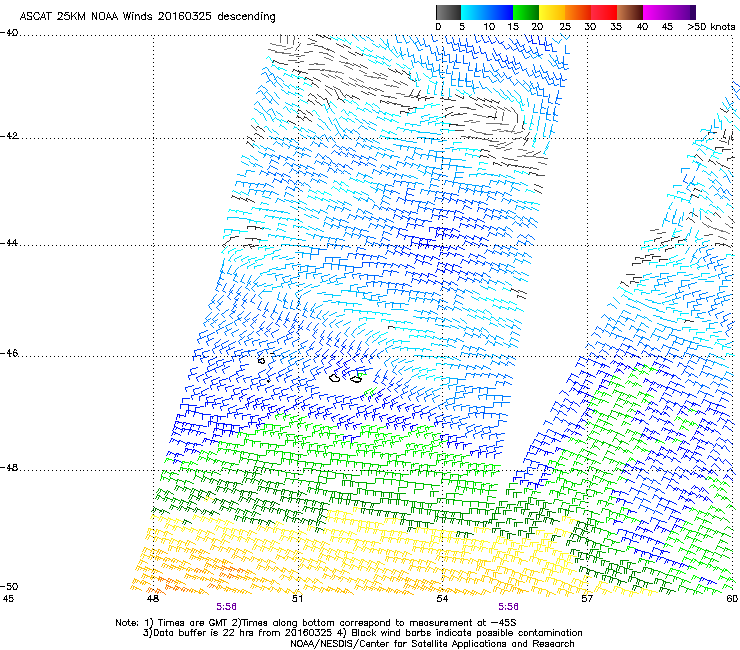Screen dimensions: 740x650
Task: Click the western island outline near 46S 52E
Action: (x=335, y=378)
